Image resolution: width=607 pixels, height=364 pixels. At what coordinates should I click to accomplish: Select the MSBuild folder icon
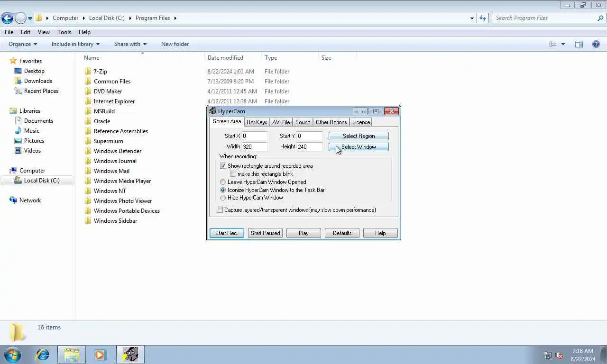coord(88,111)
